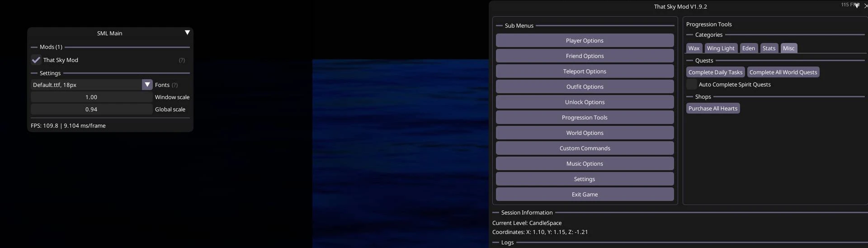Open Friend Options sub menu
Viewport: 868px width, 248px height.
pos(585,56)
